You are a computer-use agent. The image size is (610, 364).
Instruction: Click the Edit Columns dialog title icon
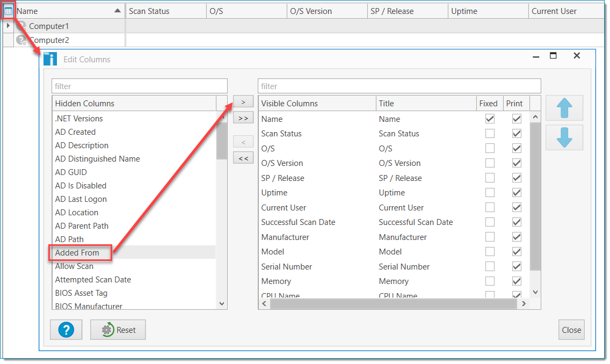point(51,59)
